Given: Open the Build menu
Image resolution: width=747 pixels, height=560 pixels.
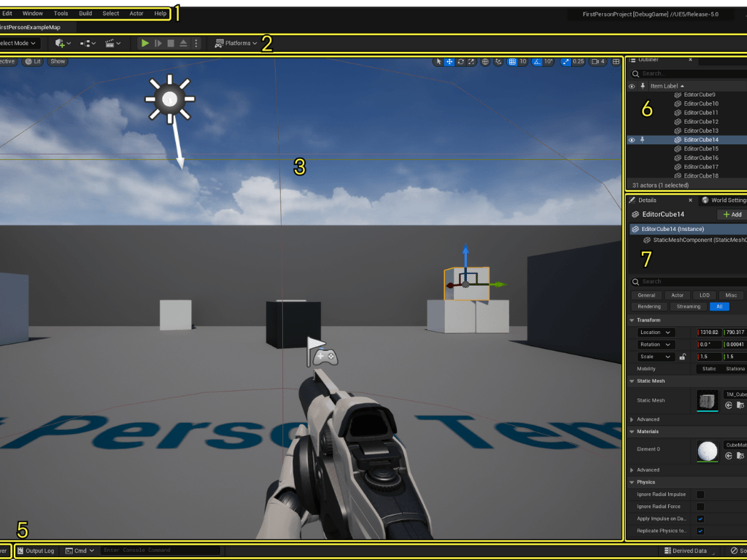Looking at the screenshot, I should pyautogui.click(x=85, y=14).
